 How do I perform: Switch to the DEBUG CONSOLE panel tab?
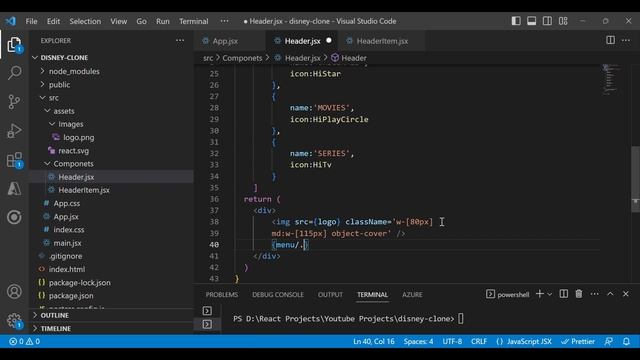278,295
